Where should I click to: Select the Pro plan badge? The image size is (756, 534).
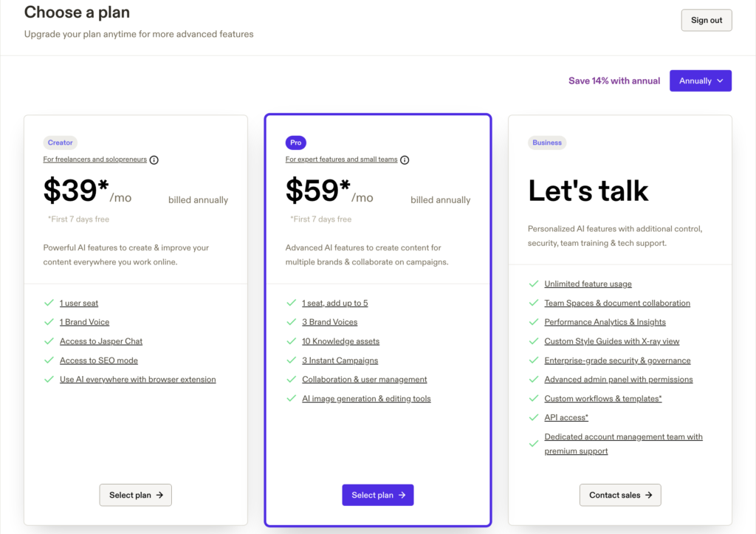point(295,143)
